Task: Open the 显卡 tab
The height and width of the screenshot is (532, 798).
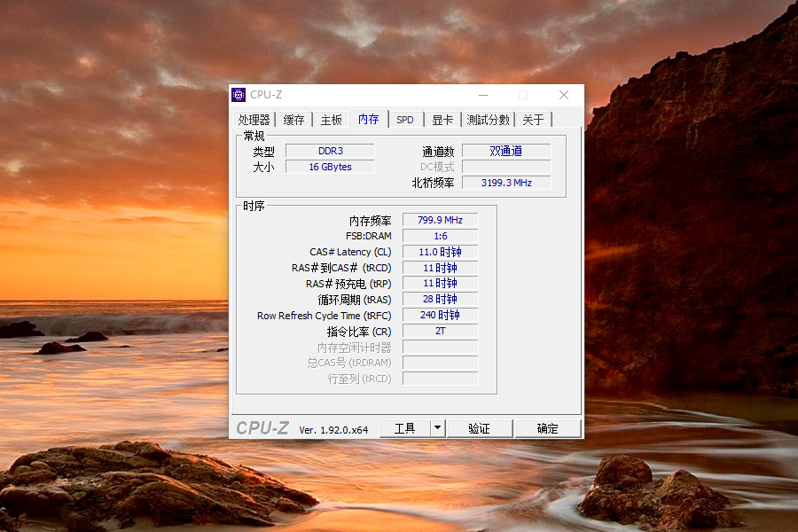Action: pos(442,120)
